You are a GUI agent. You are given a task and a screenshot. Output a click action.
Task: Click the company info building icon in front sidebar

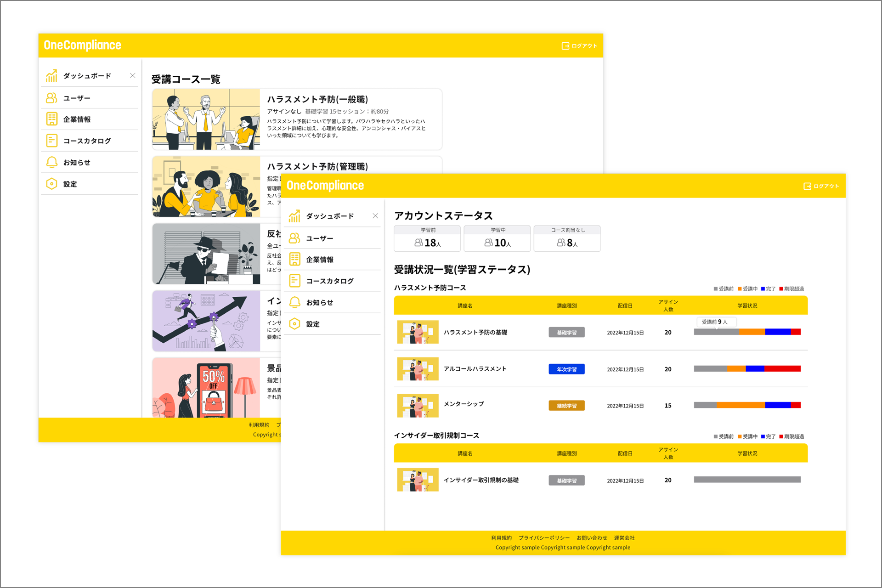coord(294,259)
